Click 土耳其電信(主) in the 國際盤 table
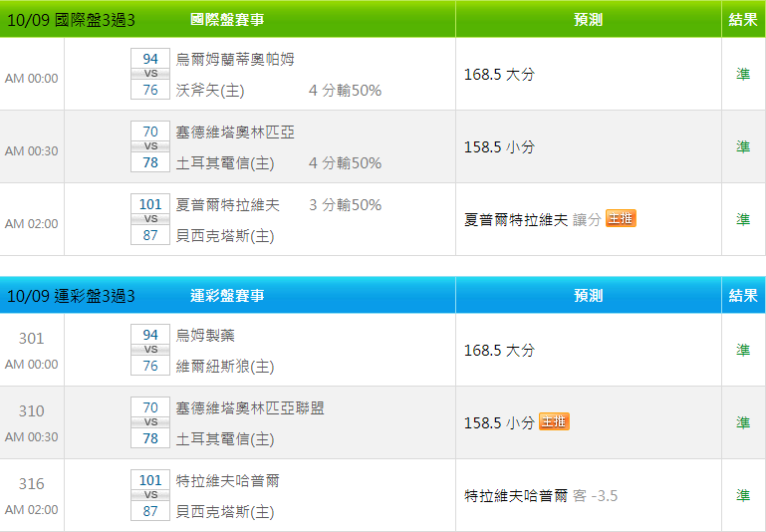766x532 pixels. [x=225, y=163]
